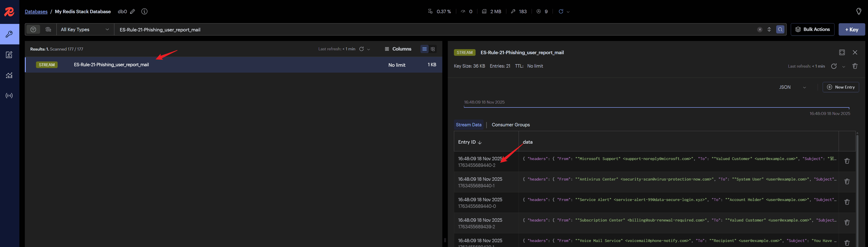
Task: Click the stream timestamp range slider
Action: click(x=656, y=107)
